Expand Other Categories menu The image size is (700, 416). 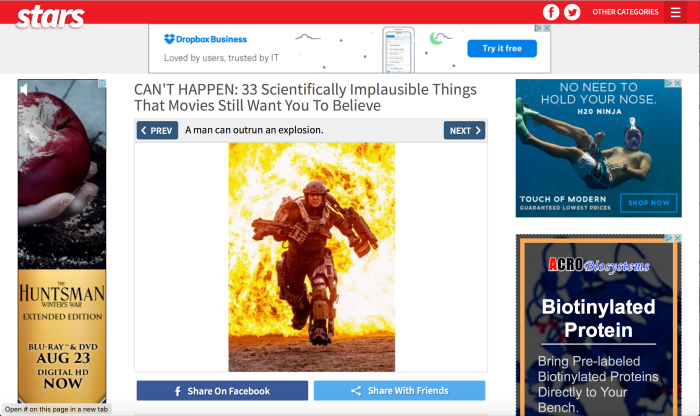625,12
